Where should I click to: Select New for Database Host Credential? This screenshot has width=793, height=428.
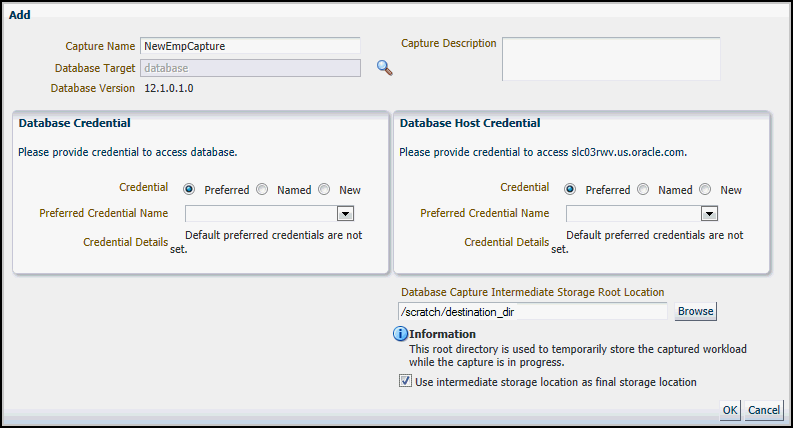[x=705, y=189]
